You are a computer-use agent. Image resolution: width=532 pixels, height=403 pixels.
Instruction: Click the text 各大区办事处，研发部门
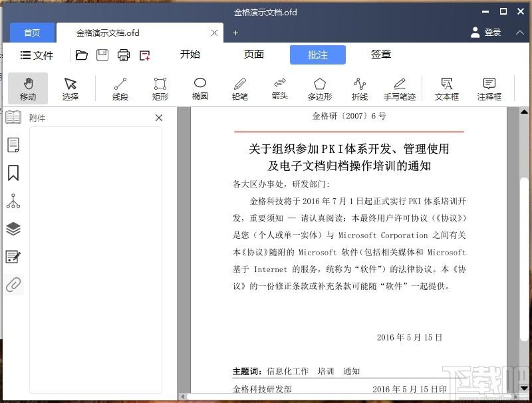pyautogui.click(x=281, y=184)
